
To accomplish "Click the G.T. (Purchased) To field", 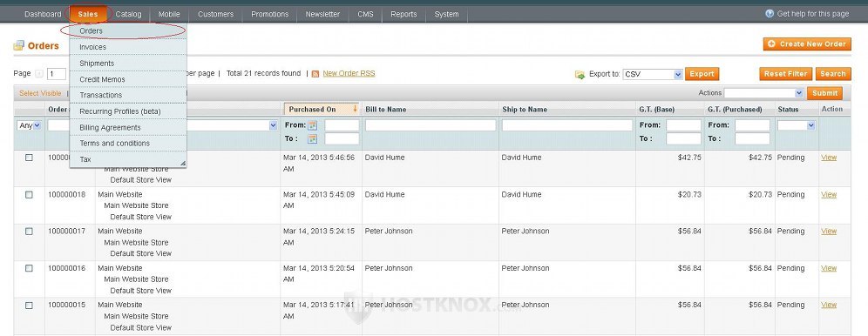I will [x=752, y=138].
